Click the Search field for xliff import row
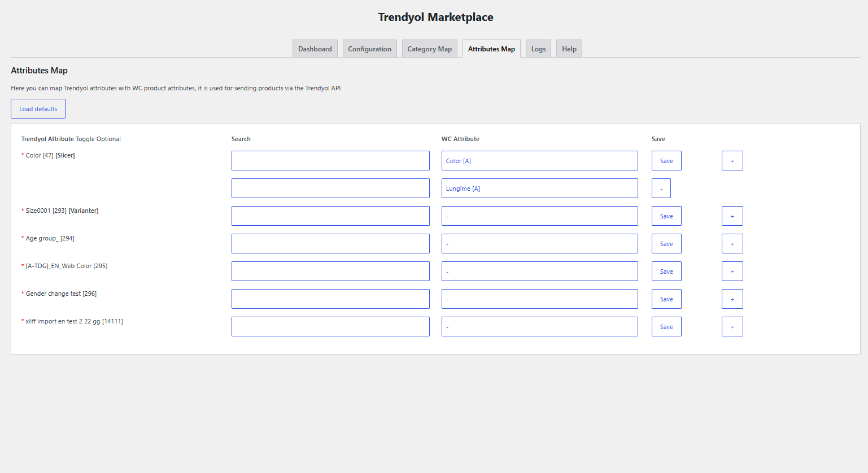This screenshot has height=473, width=868. pos(330,327)
